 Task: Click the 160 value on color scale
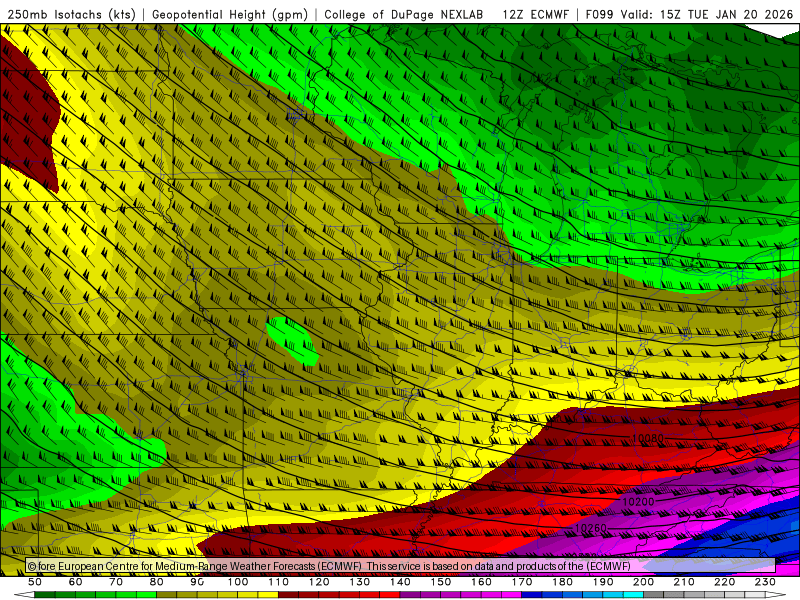(481, 582)
